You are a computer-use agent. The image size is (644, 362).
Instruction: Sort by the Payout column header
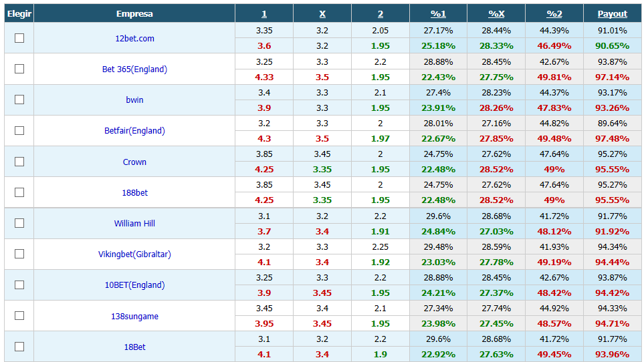[613, 14]
